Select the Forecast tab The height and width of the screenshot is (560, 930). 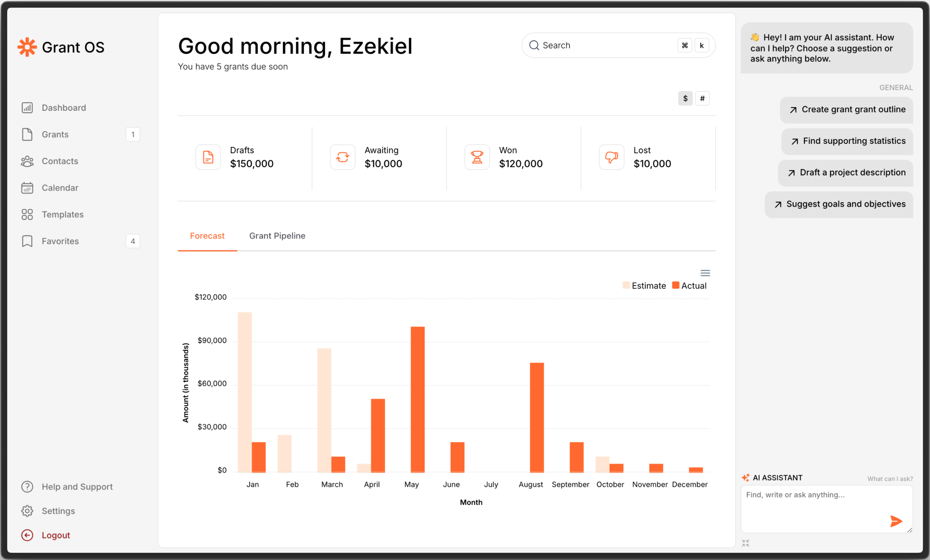click(x=207, y=236)
